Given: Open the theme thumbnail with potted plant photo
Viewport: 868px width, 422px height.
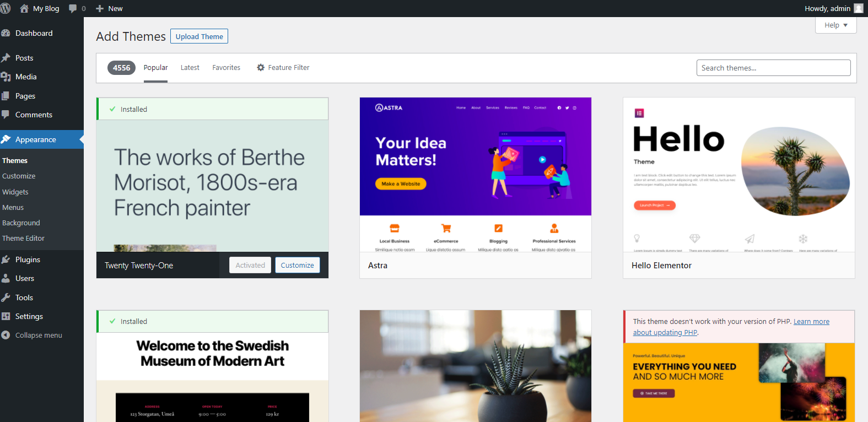Looking at the screenshot, I should [x=476, y=366].
